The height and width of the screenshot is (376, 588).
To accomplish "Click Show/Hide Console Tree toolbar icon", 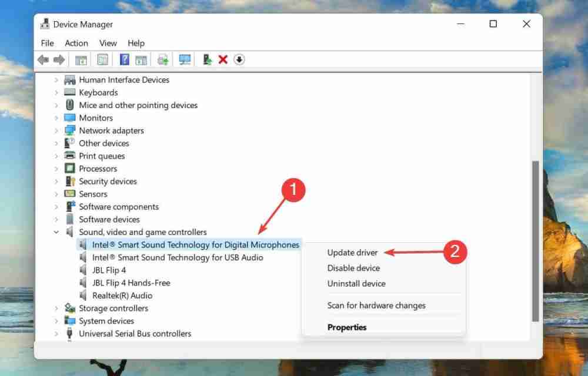I will [x=81, y=59].
